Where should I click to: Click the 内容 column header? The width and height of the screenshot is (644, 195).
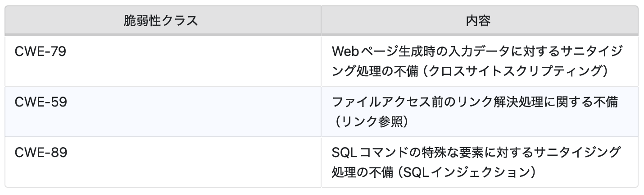point(479,21)
